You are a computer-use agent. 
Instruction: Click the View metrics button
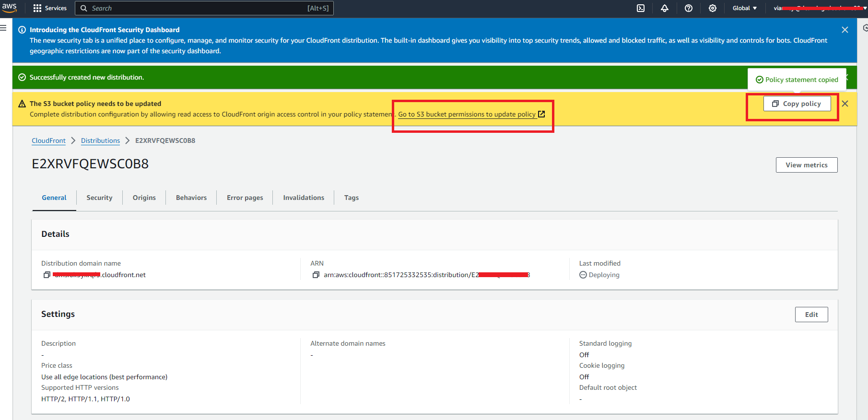pyautogui.click(x=807, y=165)
